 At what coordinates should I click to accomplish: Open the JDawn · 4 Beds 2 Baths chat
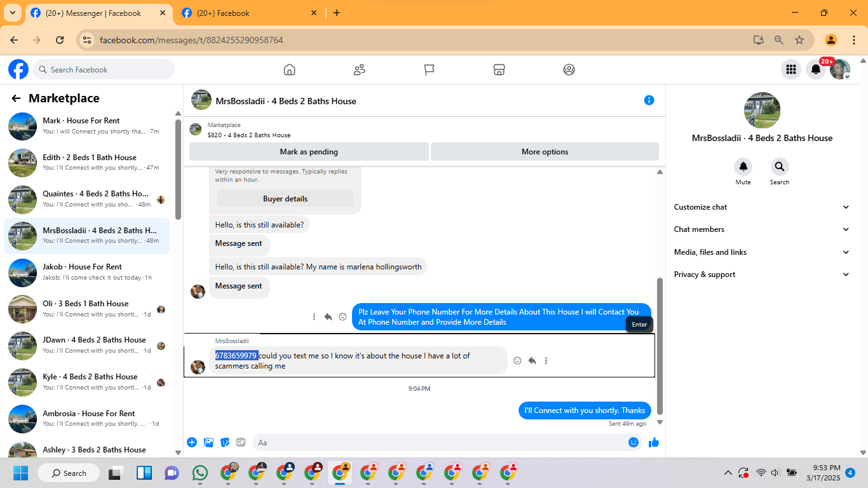87,345
